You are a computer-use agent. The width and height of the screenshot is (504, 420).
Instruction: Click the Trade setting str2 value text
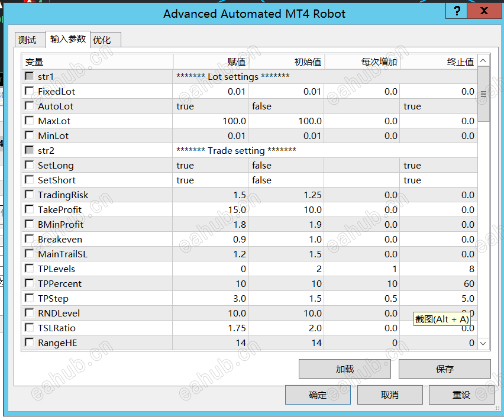236,150
